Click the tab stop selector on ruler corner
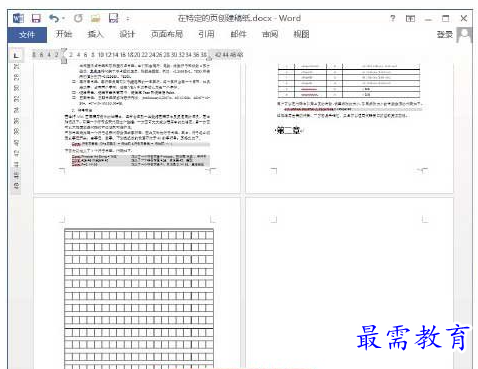The height and width of the screenshot is (369, 478). tap(16, 55)
